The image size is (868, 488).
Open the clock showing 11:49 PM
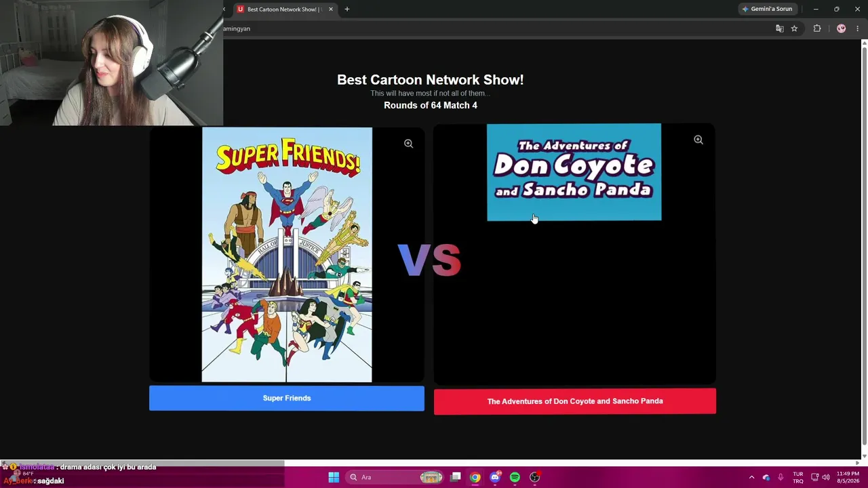(x=848, y=477)
